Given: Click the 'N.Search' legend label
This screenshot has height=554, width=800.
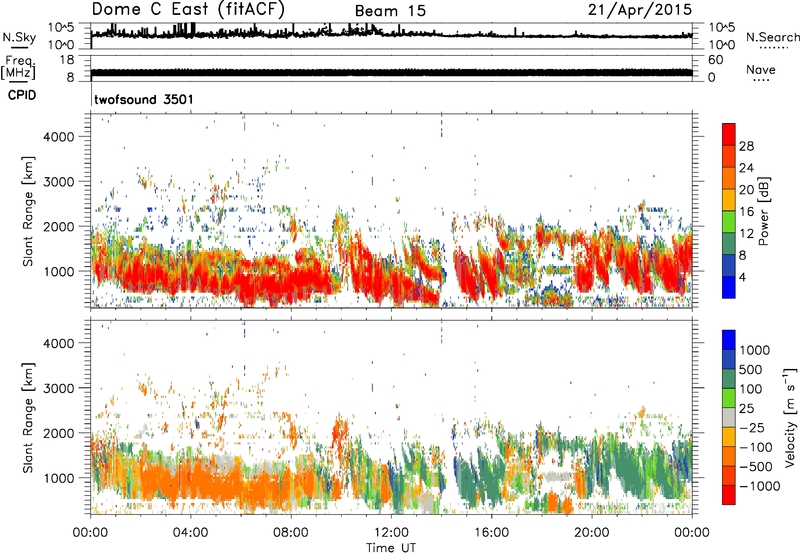Looking at the screenshot, I should point(772,37).
